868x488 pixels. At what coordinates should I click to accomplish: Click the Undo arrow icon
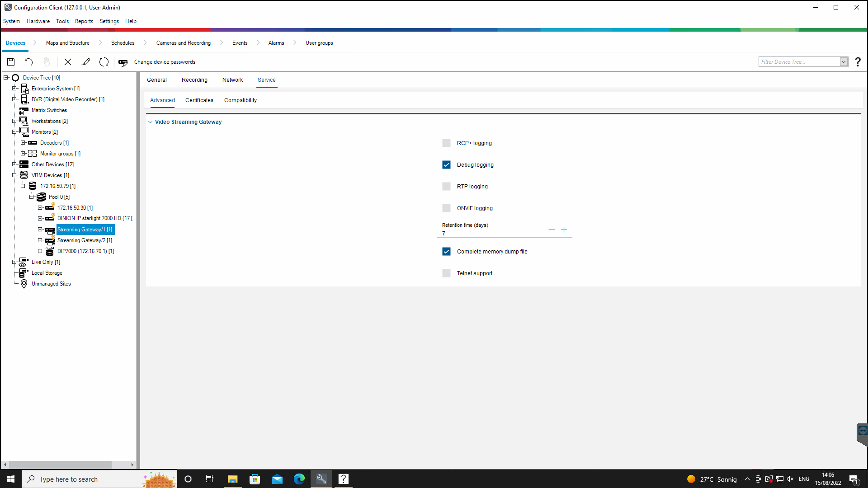(28, 62)
